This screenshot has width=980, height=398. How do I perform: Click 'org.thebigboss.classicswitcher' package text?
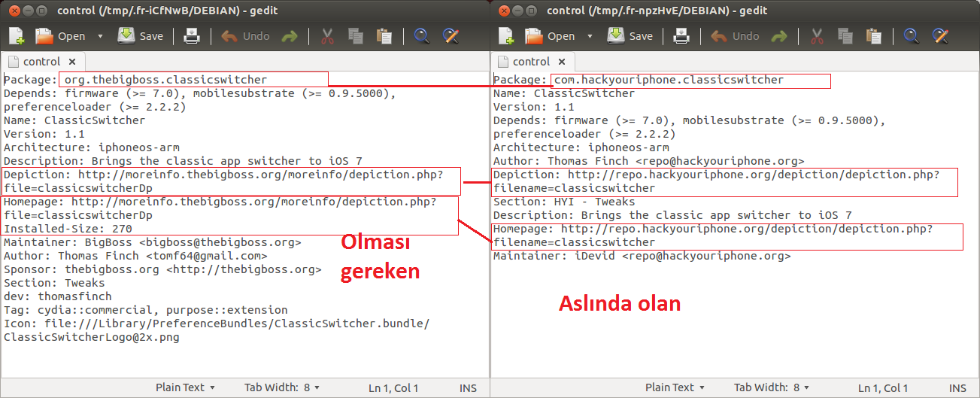[x=165, y=80]
